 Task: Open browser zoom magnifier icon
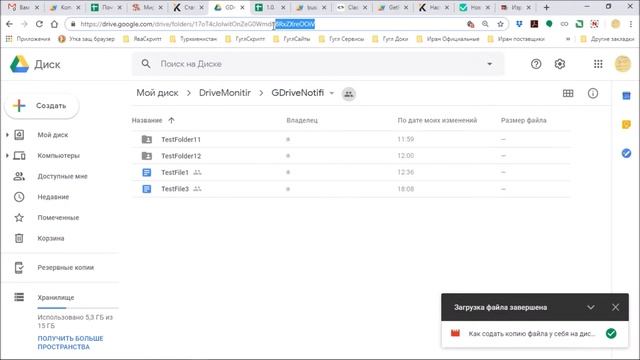pos(485,24)
